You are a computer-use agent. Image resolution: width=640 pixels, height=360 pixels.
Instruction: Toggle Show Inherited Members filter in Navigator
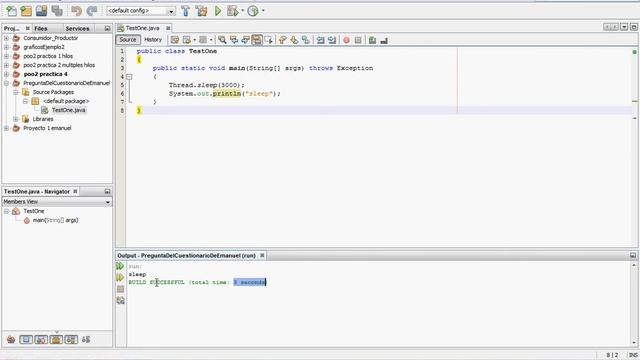point(11,340)
